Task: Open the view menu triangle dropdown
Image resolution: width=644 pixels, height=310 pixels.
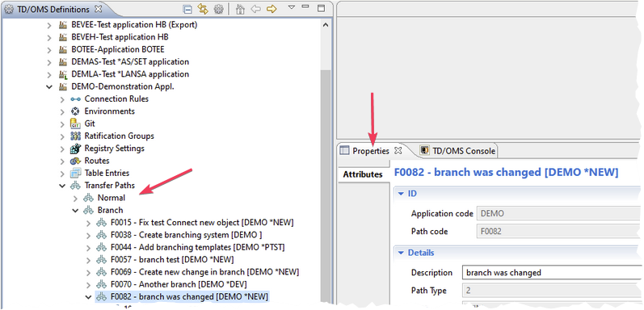Action: pyautogui.click(x=292, y=7)
